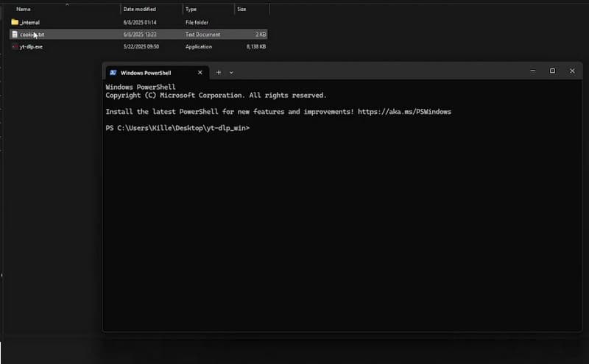Click the cookies.txt file name
This screenshot has height=364, width=589.
(x=32, y=35)
